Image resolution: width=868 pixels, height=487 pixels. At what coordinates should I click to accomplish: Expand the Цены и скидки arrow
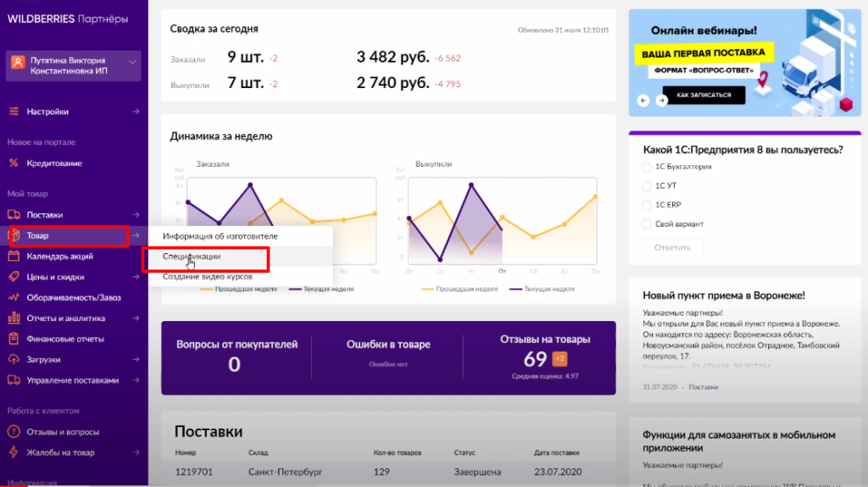click(136, 277)
